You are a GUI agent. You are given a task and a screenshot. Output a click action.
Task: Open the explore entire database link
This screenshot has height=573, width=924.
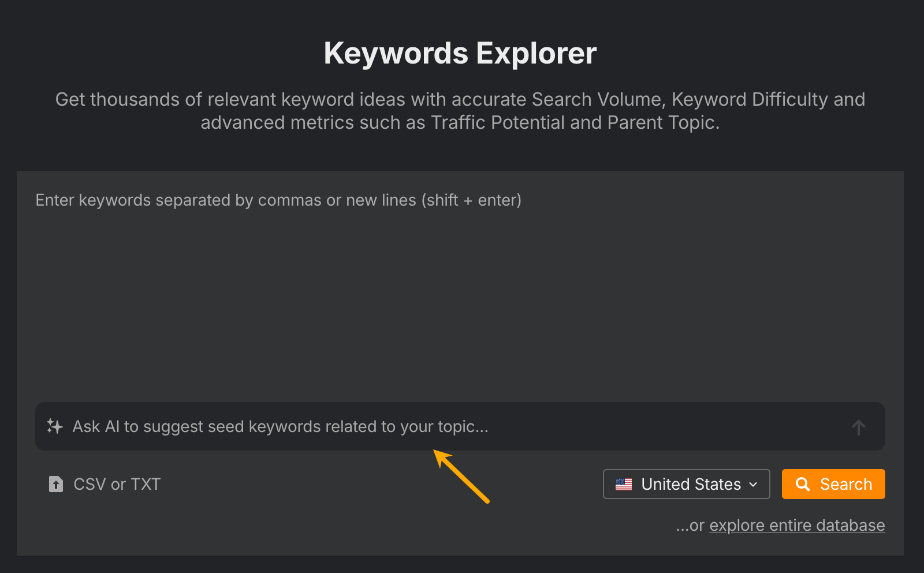[x=797, y=525]
